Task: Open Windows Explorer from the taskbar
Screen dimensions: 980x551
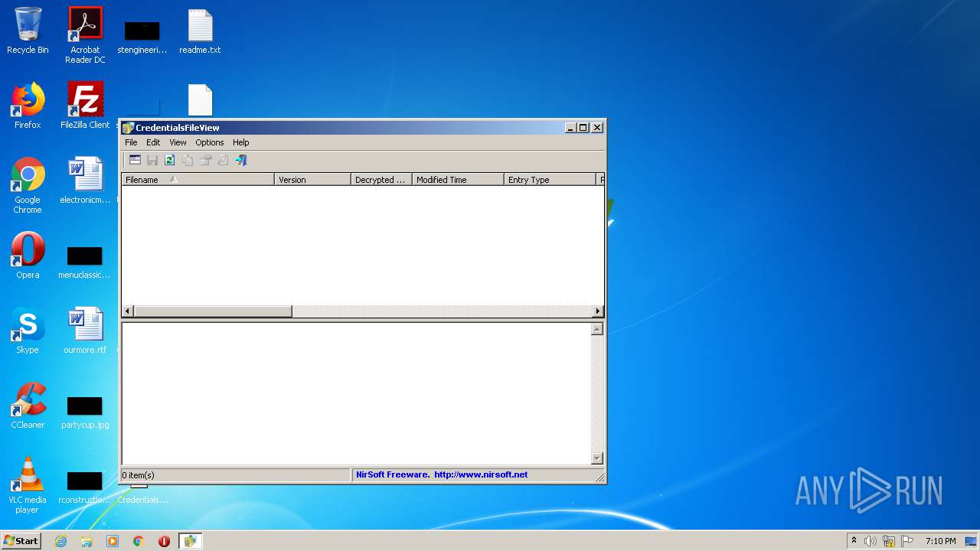Action: pos(87,541)
